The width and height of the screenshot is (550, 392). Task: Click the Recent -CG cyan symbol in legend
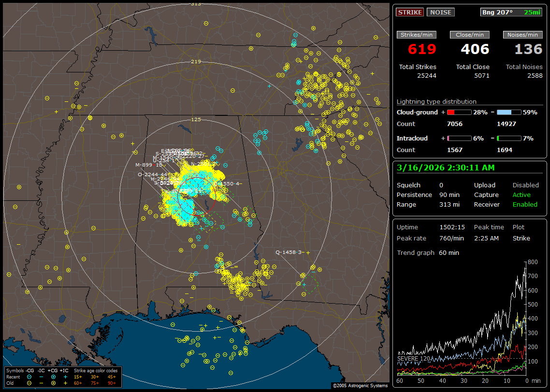(30, 377)
